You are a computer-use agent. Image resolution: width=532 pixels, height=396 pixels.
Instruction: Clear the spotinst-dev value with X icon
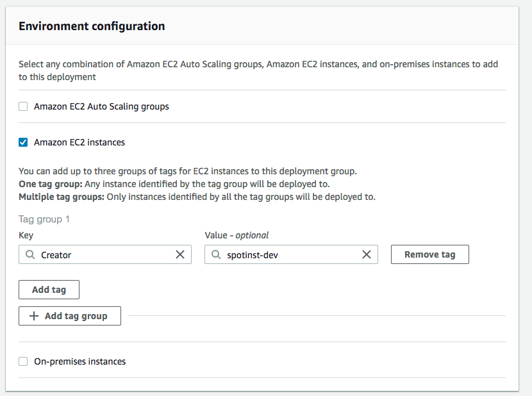367,254
